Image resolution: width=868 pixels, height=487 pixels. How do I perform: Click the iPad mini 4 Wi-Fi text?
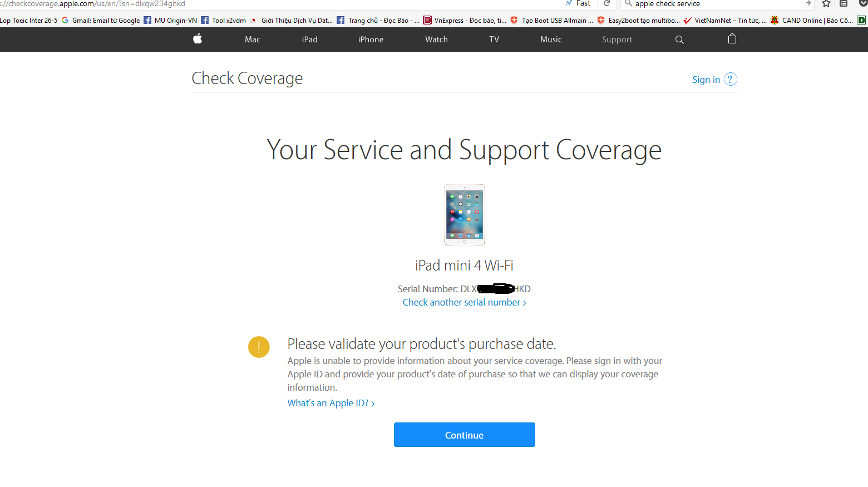tap(464, 265)
